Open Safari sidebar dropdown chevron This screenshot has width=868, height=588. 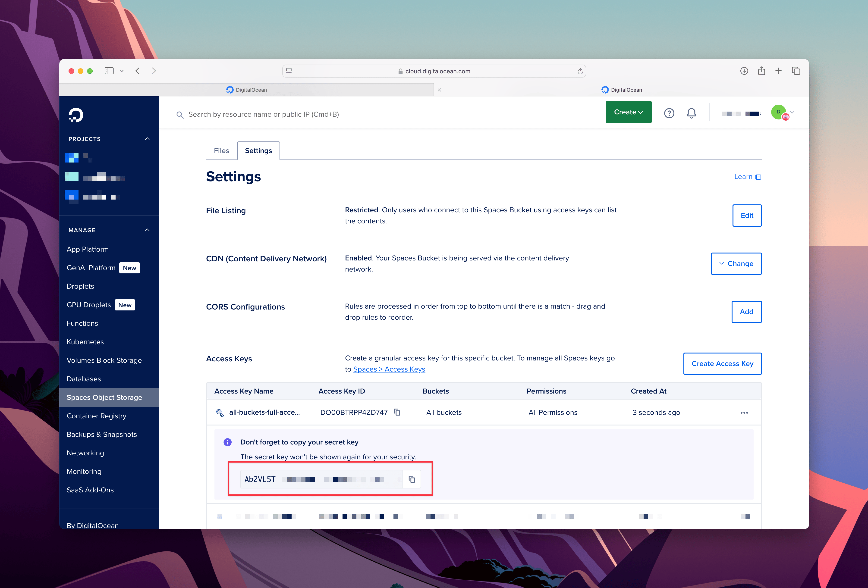(x=122, y=71)
